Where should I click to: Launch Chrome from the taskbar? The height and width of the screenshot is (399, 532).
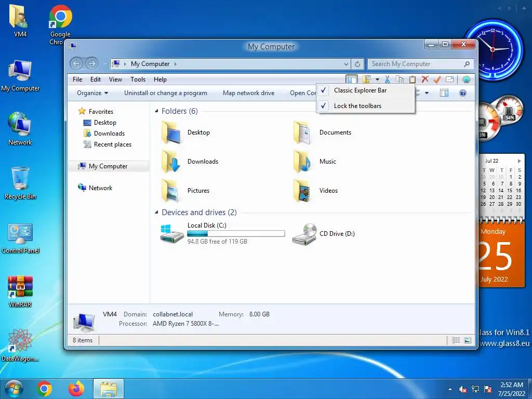(45, 389)
